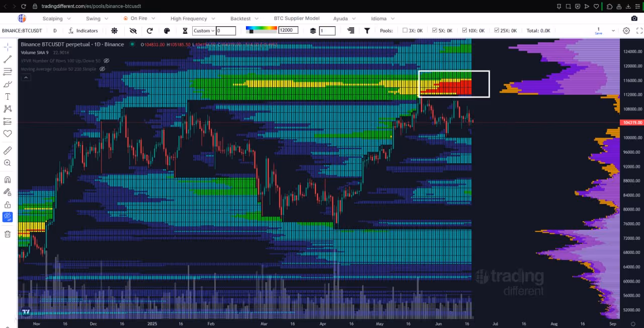Toggle hide all drawings eye button

point(8,217)
